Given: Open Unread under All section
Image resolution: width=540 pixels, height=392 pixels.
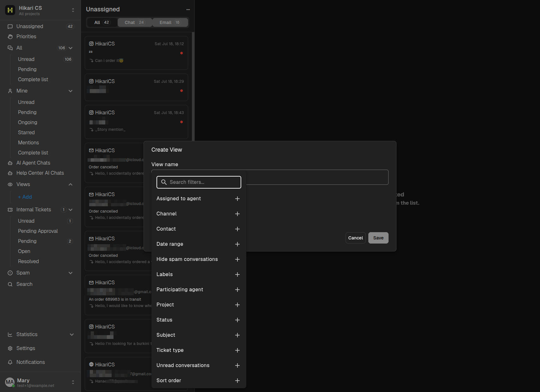Looking at the screenshot, I should [26, 59].
